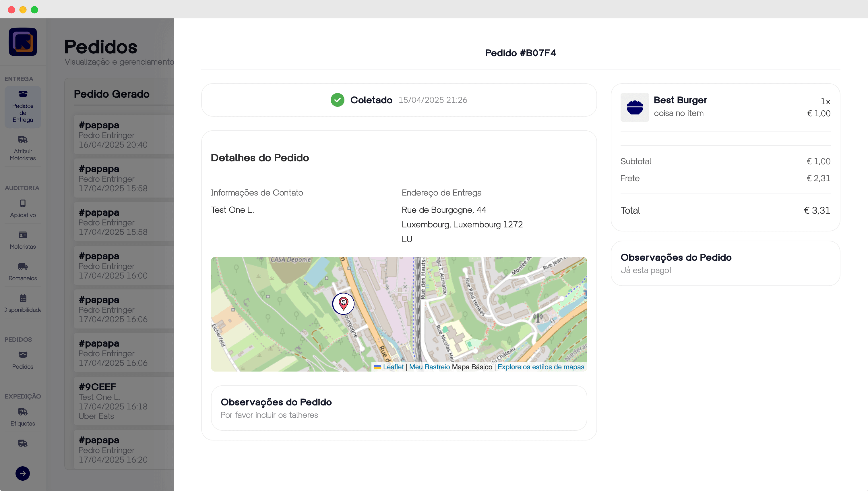The width and height of the screenshot is (868, 491).
Task: Click the Pedidos box icon in sidebar
Action: click(23, 355)
